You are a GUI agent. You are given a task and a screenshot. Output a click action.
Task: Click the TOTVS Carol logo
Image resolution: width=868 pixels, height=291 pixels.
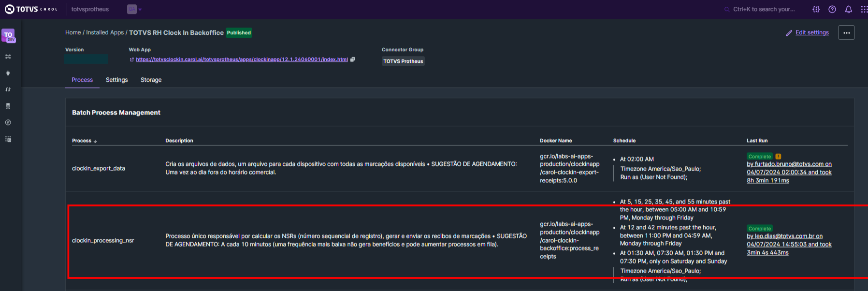(x=31, y=9)
